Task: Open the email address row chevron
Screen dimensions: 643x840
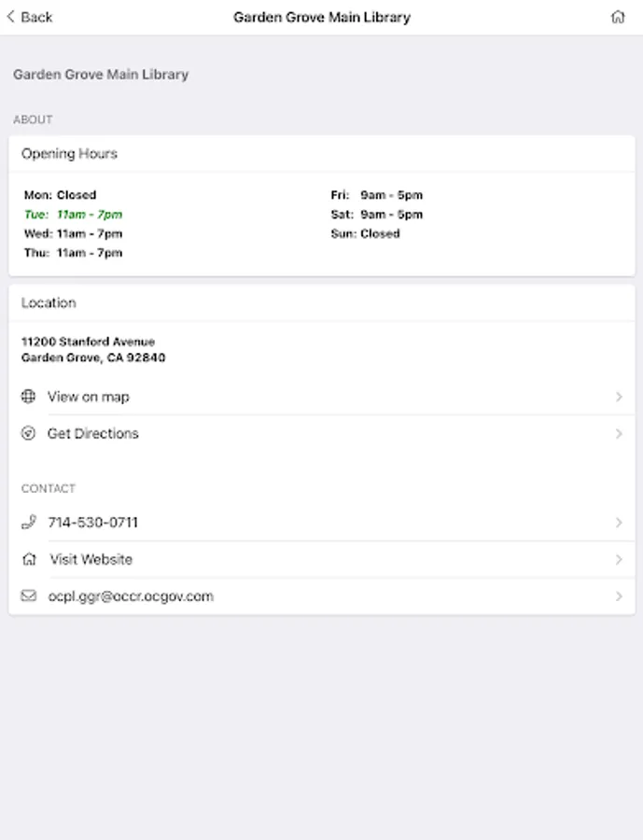Action: click(619, 595)
